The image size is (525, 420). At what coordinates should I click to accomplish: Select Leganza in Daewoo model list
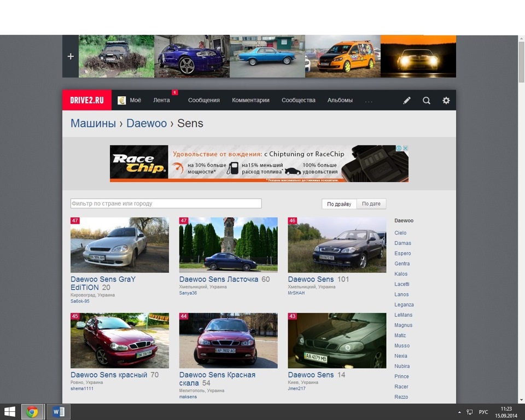[404, 305]
